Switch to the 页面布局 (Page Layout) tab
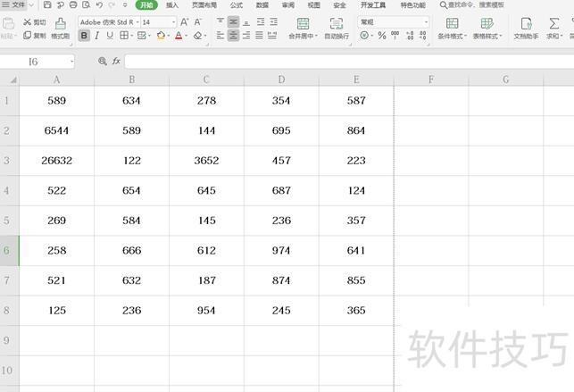 pos(204,5)
